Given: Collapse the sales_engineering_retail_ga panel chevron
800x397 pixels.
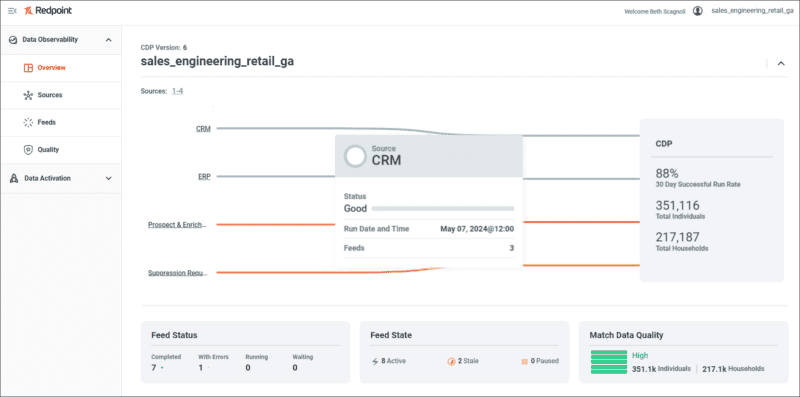Looking at the screenshot, I should pyautogui.click(x=781, y=63).
